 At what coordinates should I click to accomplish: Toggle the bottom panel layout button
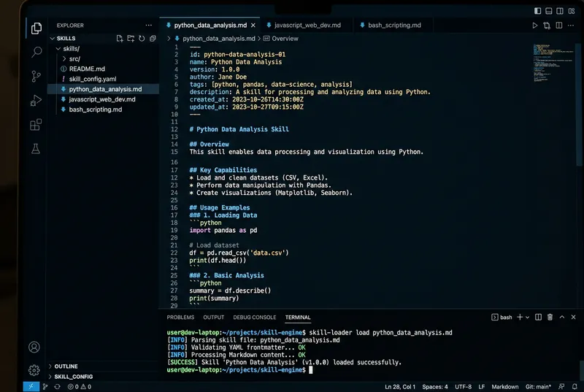click(x=548, y=10)
